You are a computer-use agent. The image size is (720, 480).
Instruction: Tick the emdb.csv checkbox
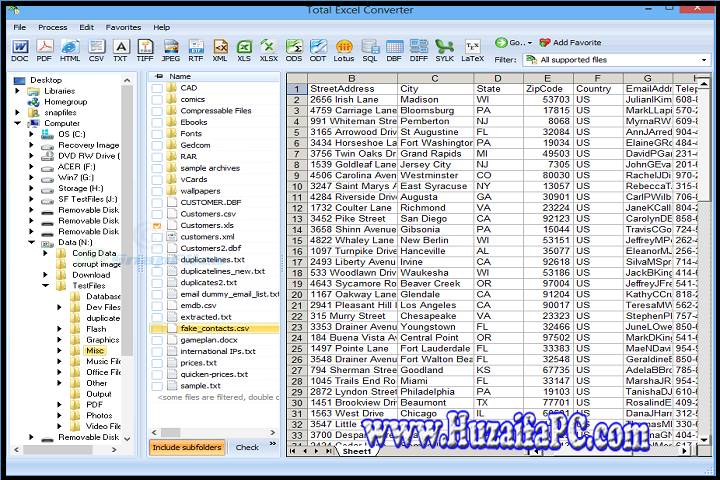[157, 306]
